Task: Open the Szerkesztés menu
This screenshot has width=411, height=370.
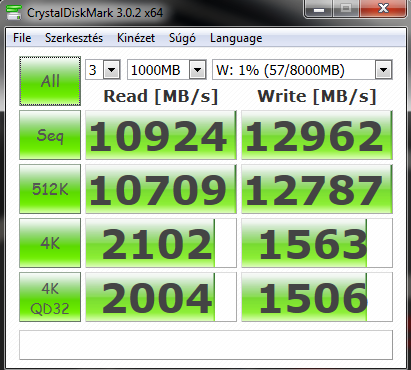Action: [74, 38]
